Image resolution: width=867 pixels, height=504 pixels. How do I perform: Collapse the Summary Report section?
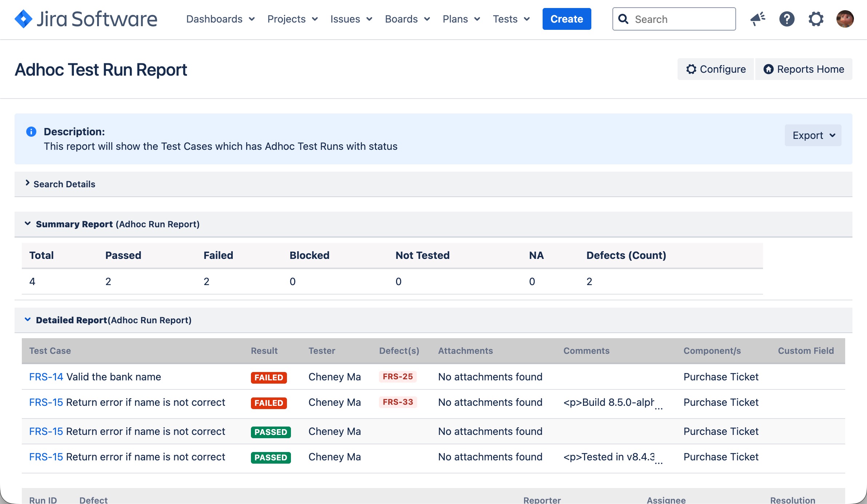pyautogui.click(x=28, y=224)
